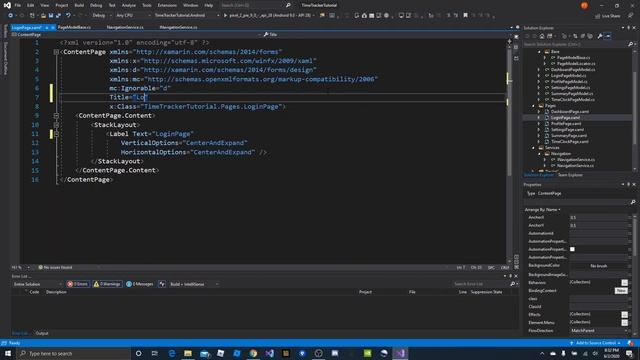Open Chrome from the taskbar

pyautogui.click(x=253, y=353)
